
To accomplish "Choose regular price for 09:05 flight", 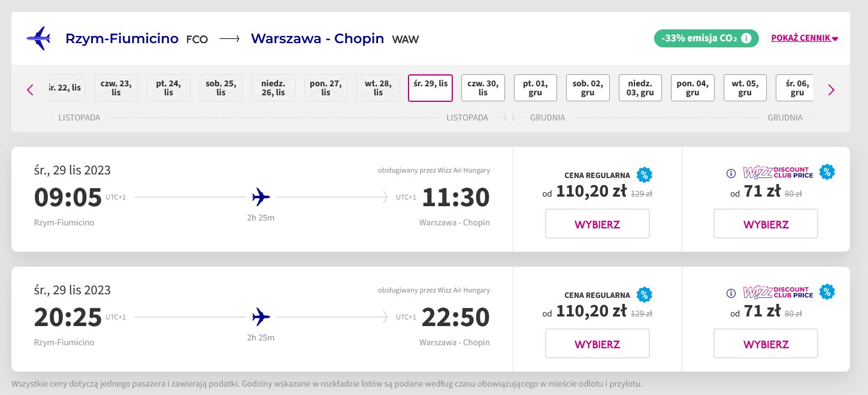I will 597,224.
